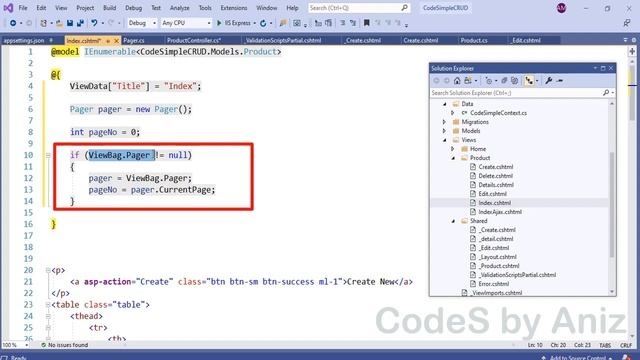Image resolution: width=640 pixels, height=360 pixels.
Task: Click the CodeSimpleContext.cs file icon
Action: 464,113
